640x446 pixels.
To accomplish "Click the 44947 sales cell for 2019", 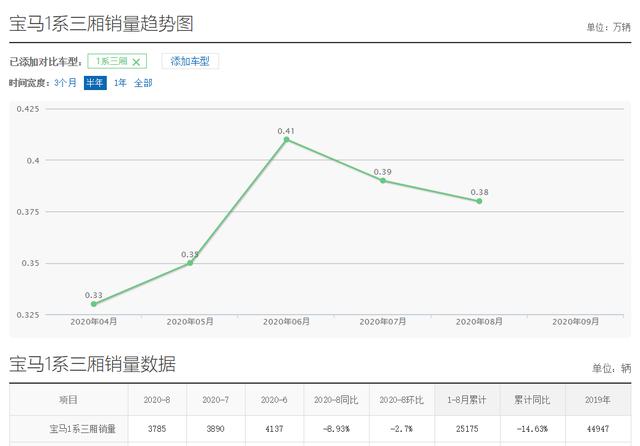I will (598, 428).
